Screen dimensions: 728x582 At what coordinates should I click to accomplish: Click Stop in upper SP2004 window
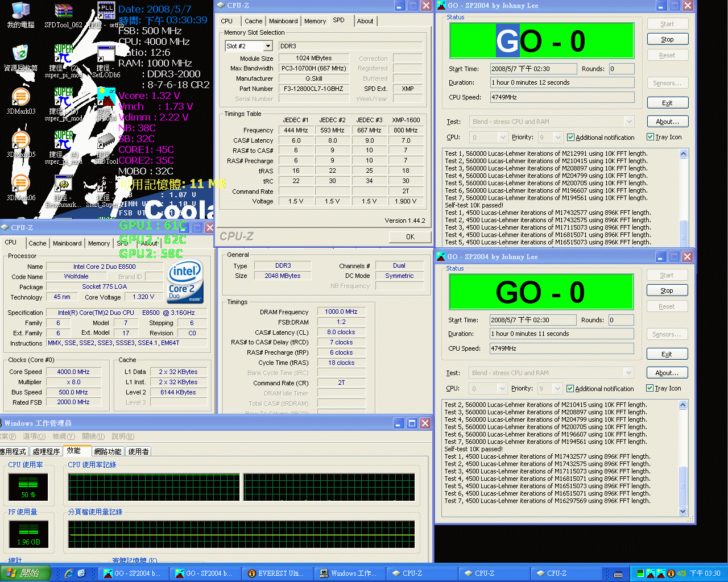tap(668, 39)
